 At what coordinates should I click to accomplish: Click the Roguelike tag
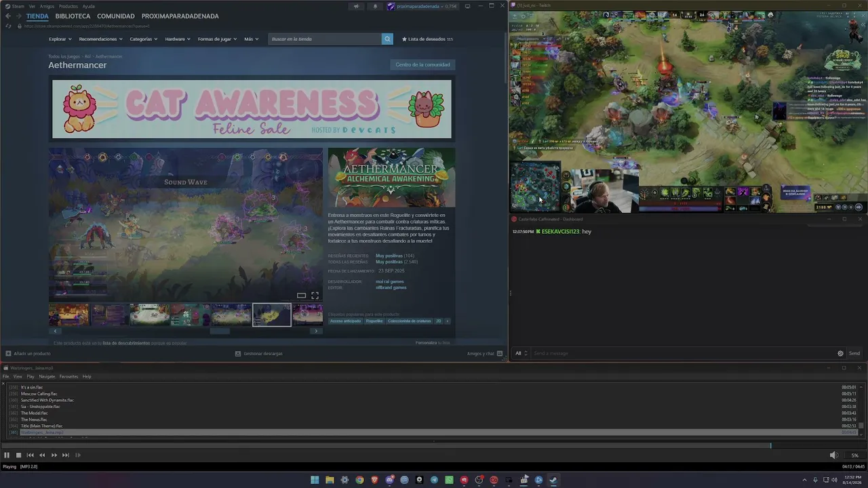click(374, 321)
